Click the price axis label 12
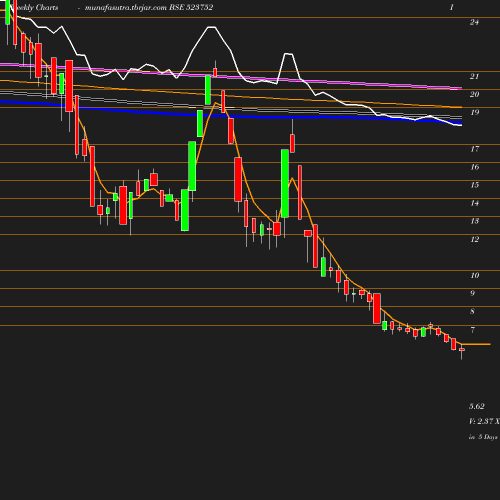The image size is (500, 500). (x=474, y=239)
